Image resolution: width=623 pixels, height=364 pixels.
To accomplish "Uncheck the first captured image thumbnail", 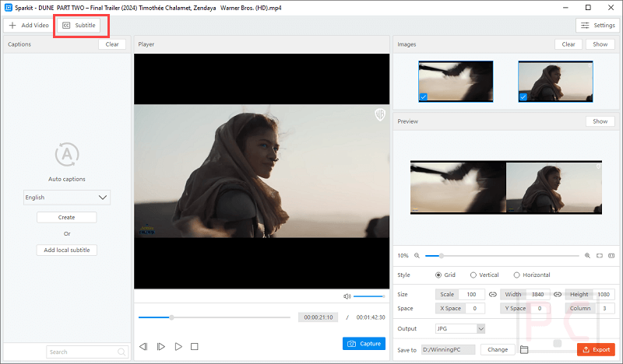I will click(x=424, y=97).
